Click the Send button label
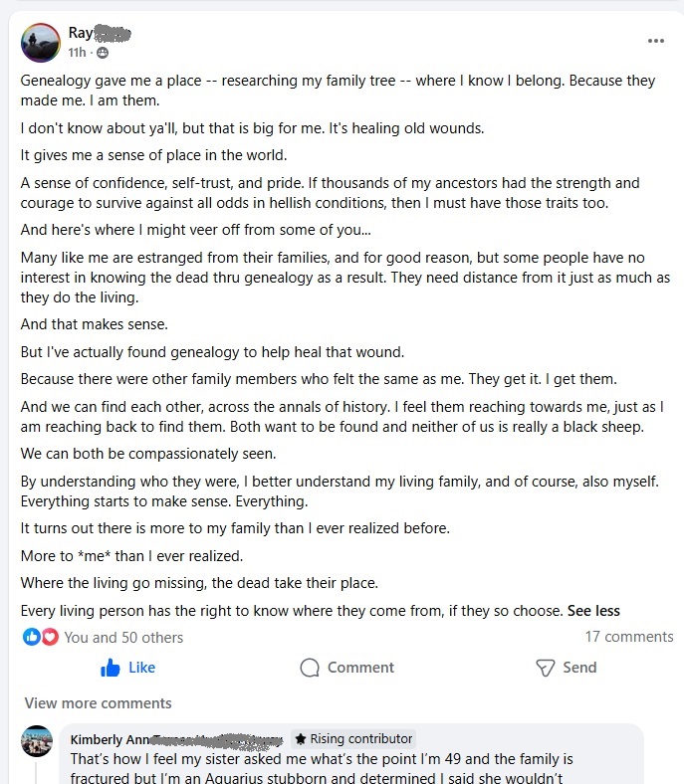This screenshot has width=684, height=784. 579,668
